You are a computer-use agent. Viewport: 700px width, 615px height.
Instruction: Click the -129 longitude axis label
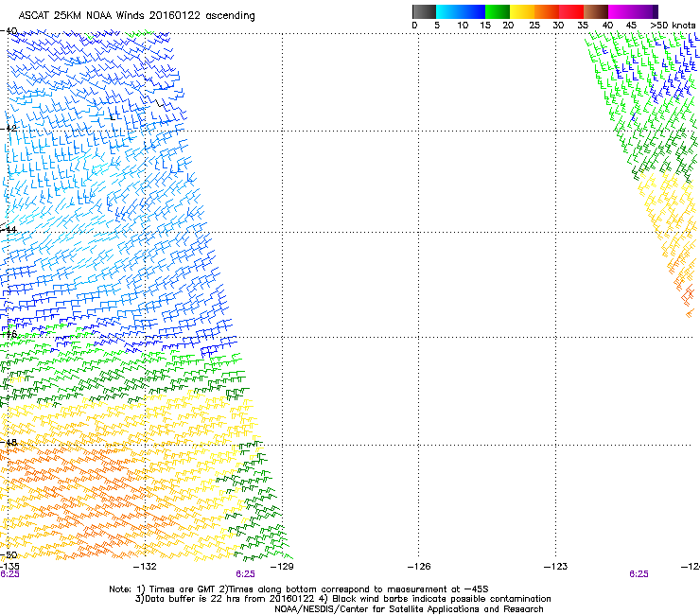click(x=282, y=567)
